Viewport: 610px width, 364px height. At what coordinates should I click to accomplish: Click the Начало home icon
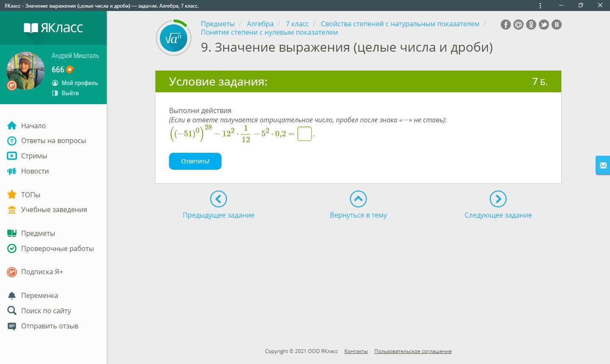[x=12, y=126]
